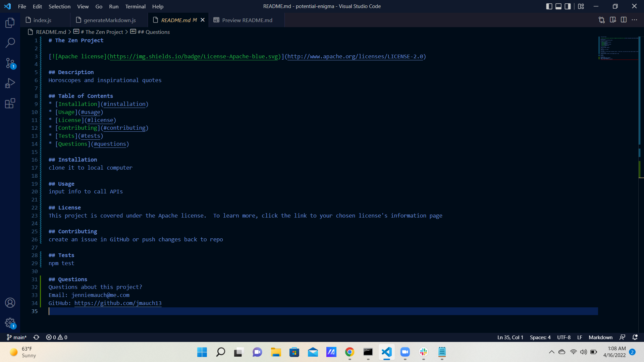Open the Manage settings gear
Image resolution: width=644 pixels, height=362 pixels.
click(x=10, y=323)
